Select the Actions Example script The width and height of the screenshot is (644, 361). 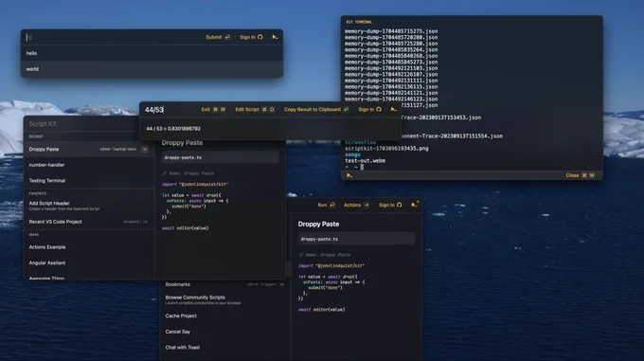(x=89, y=247)
